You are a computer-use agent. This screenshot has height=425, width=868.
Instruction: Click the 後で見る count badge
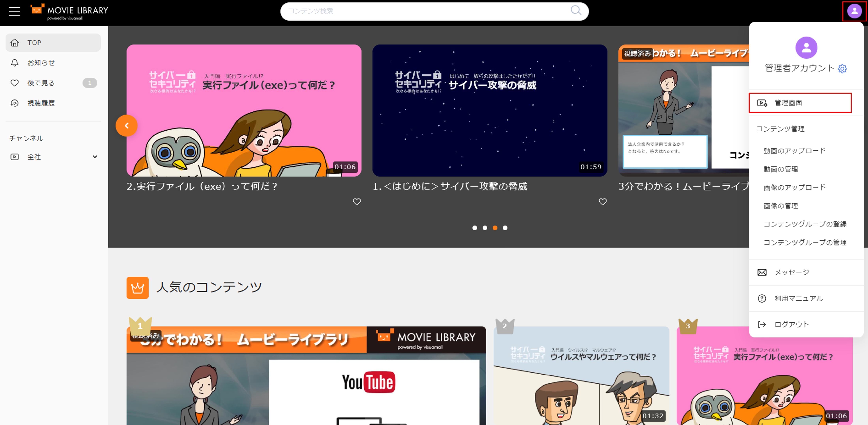[90, 83]
